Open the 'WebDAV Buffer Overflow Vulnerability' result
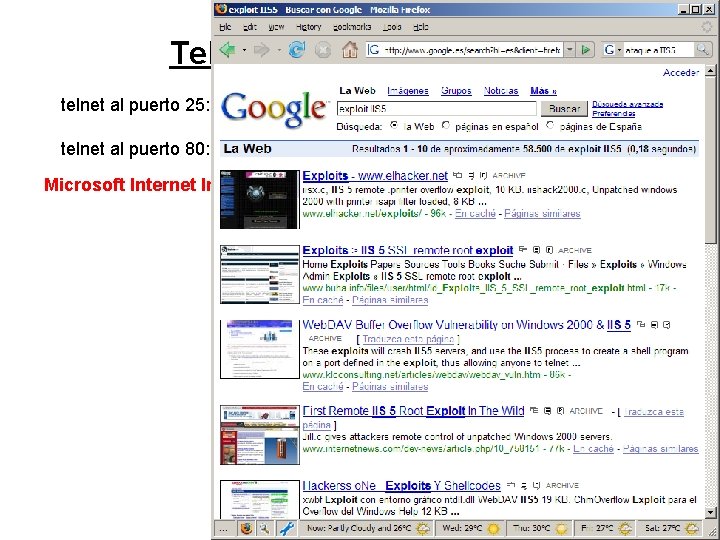Image resolution: width=720 pixels, height=540 pixels. coord(467,325)
